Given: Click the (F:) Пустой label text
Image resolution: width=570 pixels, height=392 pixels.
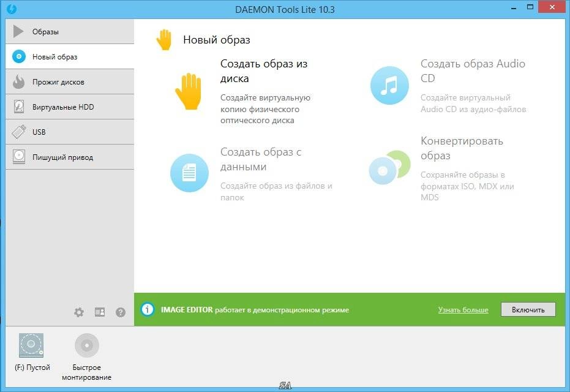Looking at the screenshot, I should tap(32, 367).
